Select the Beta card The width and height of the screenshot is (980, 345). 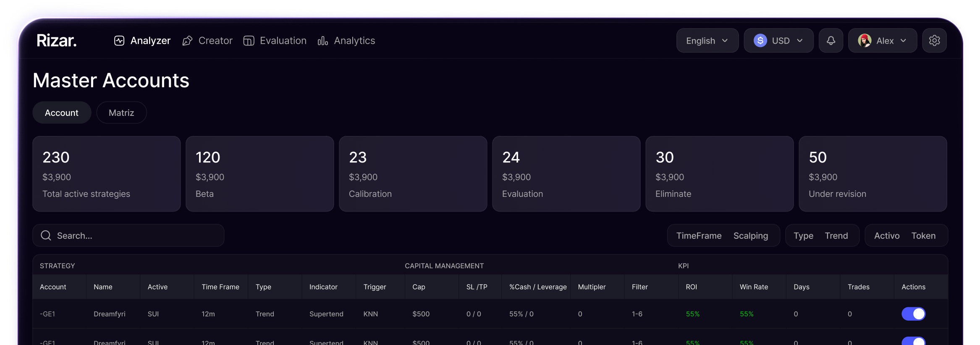(x=260, y=174)
